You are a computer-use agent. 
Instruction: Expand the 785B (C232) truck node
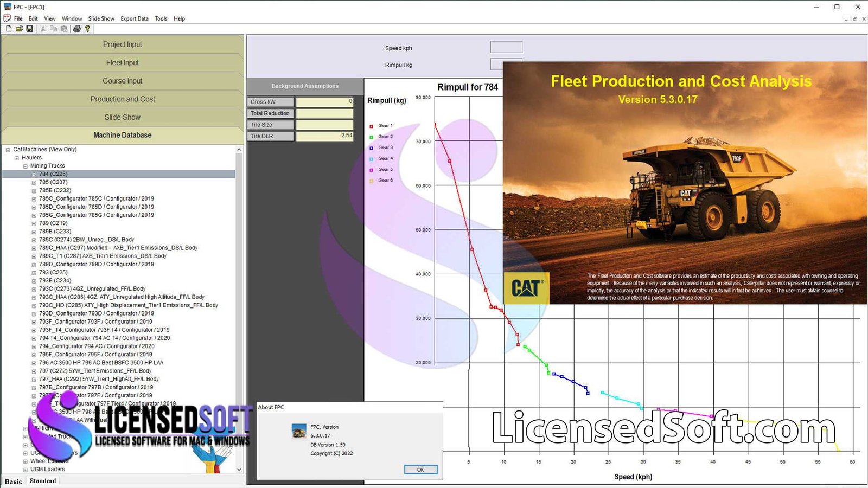pos(34,191)
